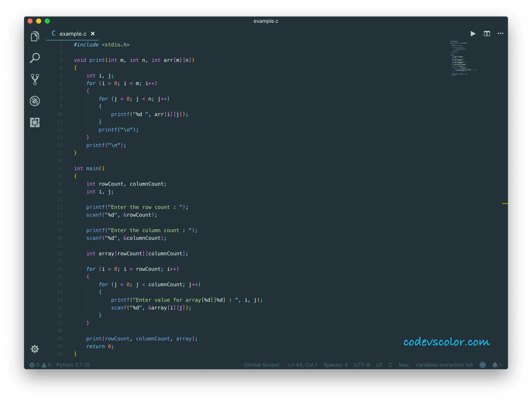Change the UTF-8 file encoding
The width and height of the screenshot is (532, 401).
(x=362, y=365)
